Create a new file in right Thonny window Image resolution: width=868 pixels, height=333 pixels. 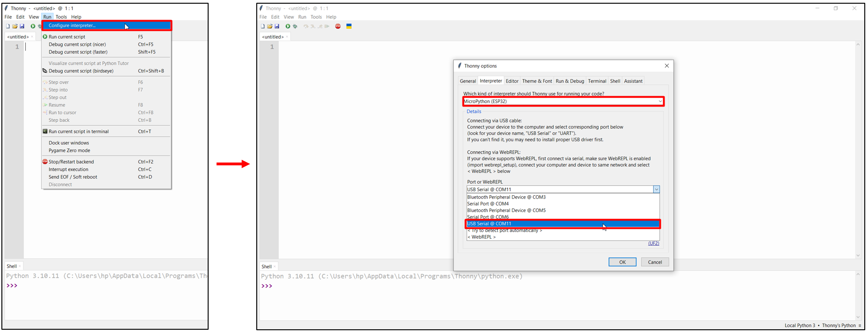[x=263, y=26]
